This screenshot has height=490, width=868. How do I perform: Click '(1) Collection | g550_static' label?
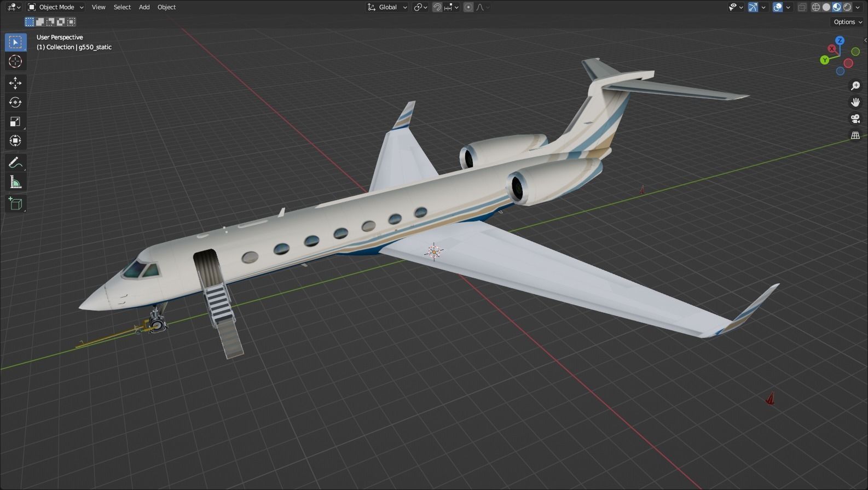tap(74, 47)
